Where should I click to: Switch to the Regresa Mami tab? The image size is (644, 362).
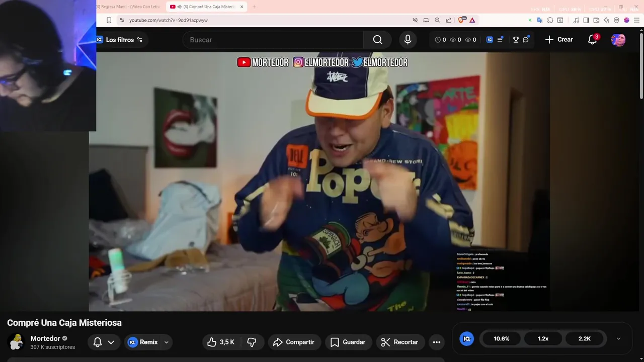tap(128, 7)
